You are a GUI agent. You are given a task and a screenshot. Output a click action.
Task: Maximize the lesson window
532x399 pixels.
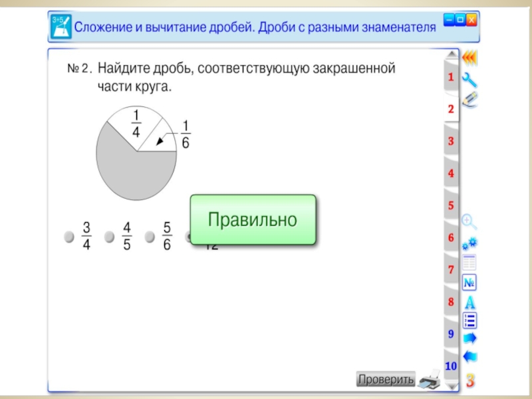coord(460,20)
